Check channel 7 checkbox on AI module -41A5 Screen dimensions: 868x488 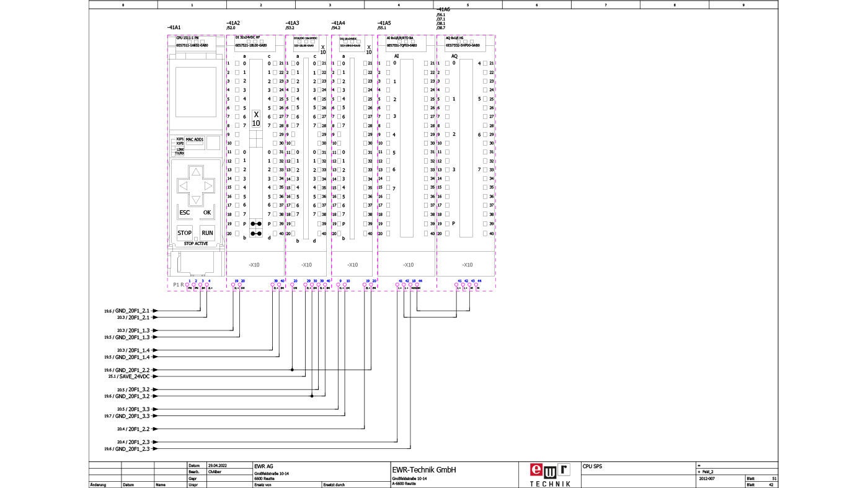click(387, 188)
